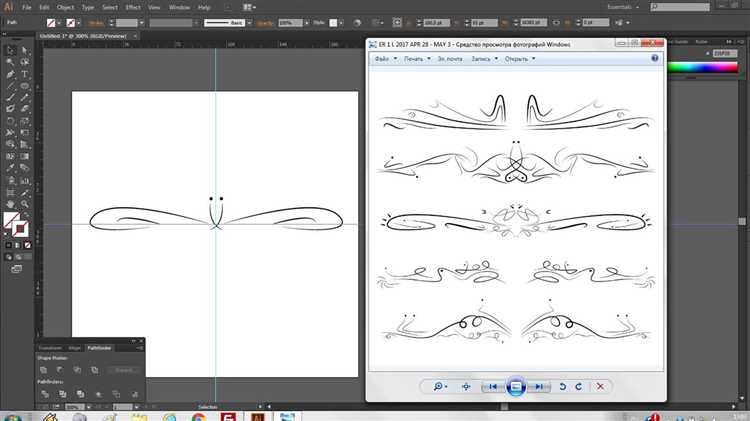The height and width of the screenshot is (421, 750).
Task: Select the Eyedropper tool
Action: [x=11, y=168]
